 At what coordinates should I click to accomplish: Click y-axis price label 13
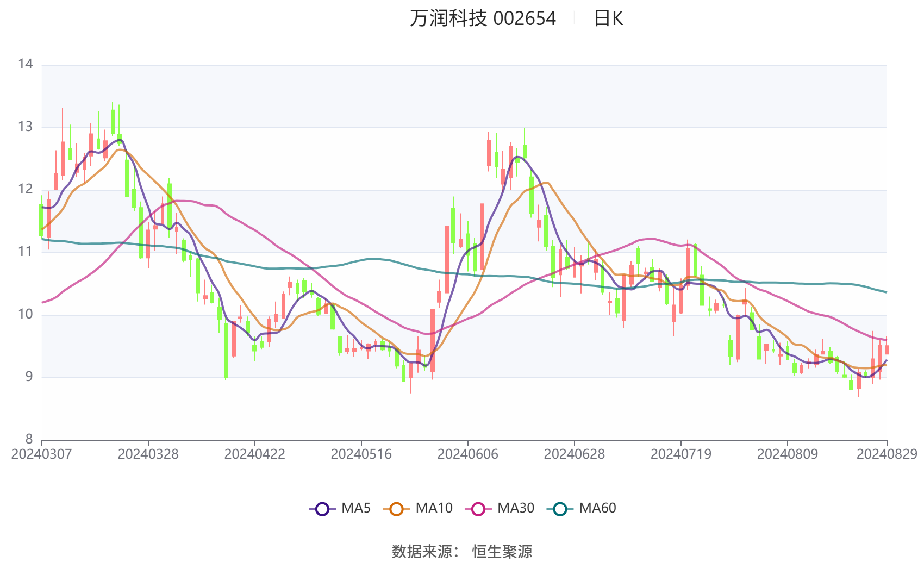26,127
